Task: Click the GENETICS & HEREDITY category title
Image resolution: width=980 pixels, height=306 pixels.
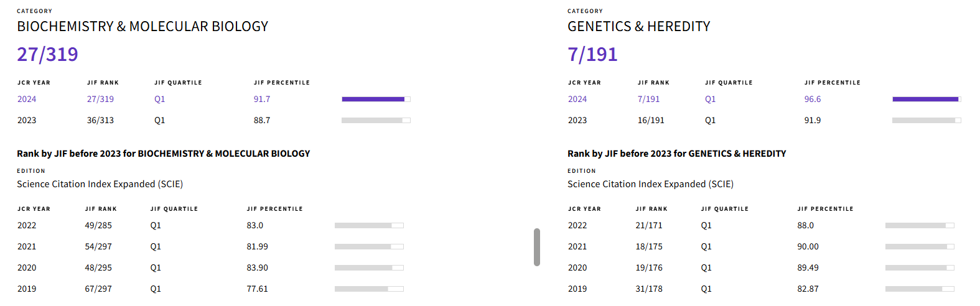Action: click(x=639, y=27)
